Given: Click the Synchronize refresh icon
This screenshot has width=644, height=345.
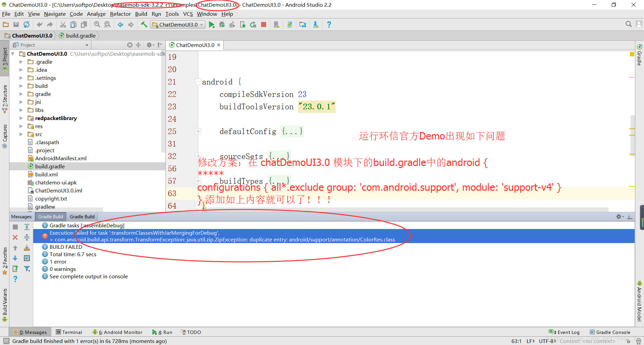Looking at the screenshot, I should pos(27,24).
